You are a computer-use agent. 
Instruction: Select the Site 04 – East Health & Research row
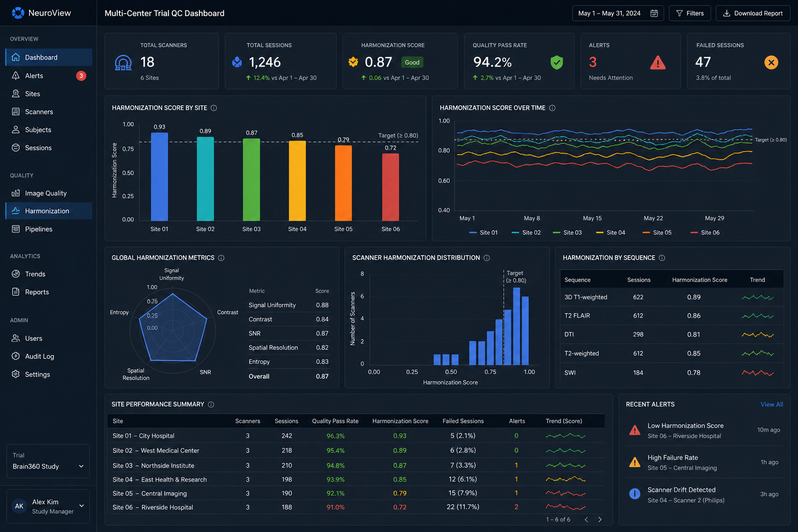click(x=356, y=480)
